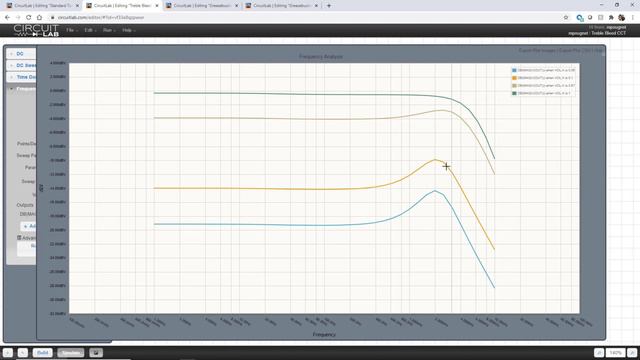Click tan legend swatch for third trace
This screenshot has height=360, width=640.
coord(514,86)
